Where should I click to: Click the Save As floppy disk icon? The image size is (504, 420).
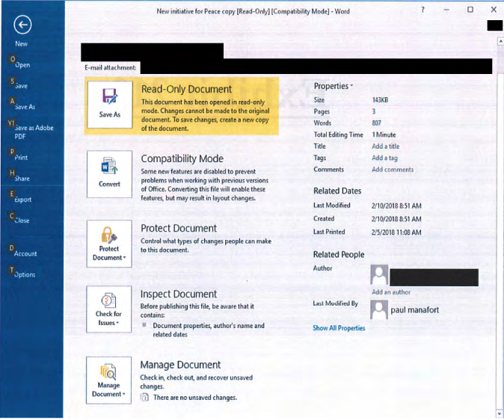[110, 96]
